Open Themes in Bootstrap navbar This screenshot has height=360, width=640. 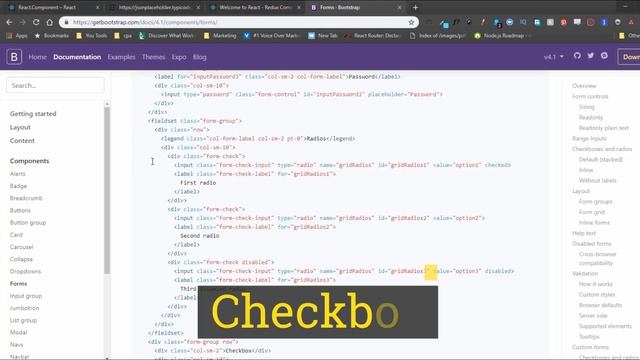click(153, 57)
